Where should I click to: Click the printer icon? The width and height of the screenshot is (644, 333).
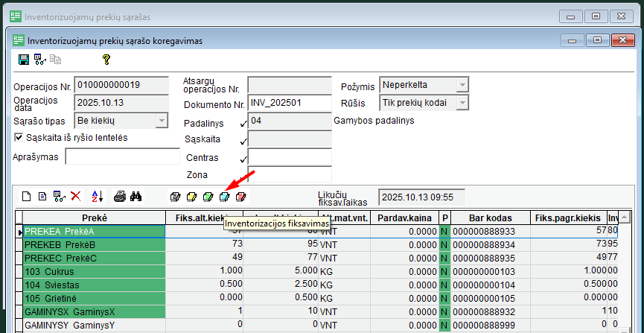pos(119,197)
